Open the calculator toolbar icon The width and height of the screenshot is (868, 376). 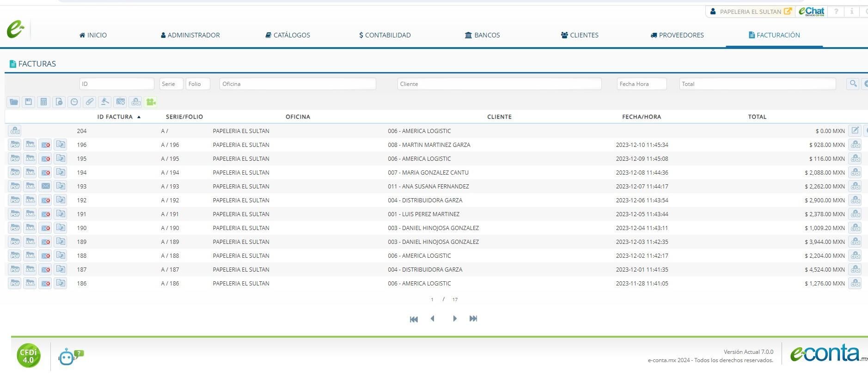(x=43, y=102)
